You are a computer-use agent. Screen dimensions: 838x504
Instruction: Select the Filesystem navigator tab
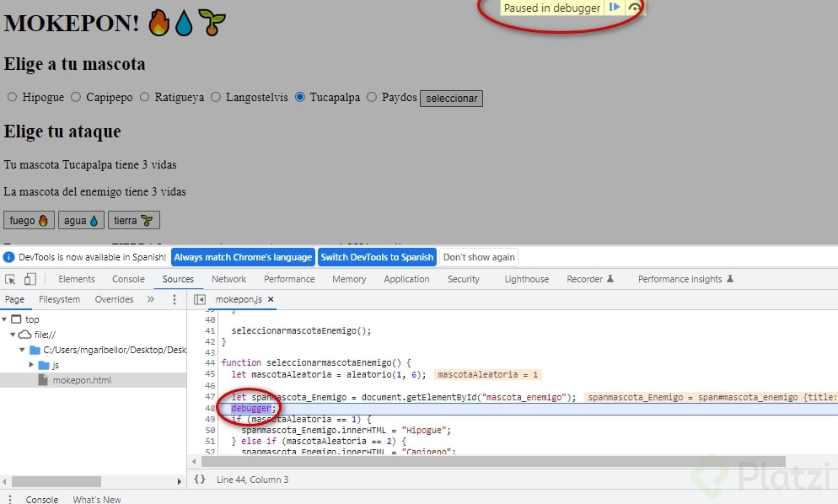[x=59, y=299]
